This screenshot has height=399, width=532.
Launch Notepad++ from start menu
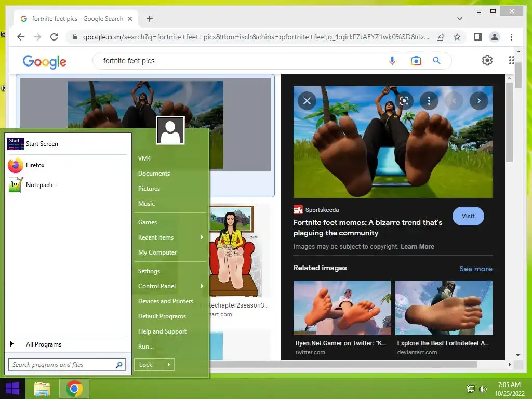coord(66,185)
